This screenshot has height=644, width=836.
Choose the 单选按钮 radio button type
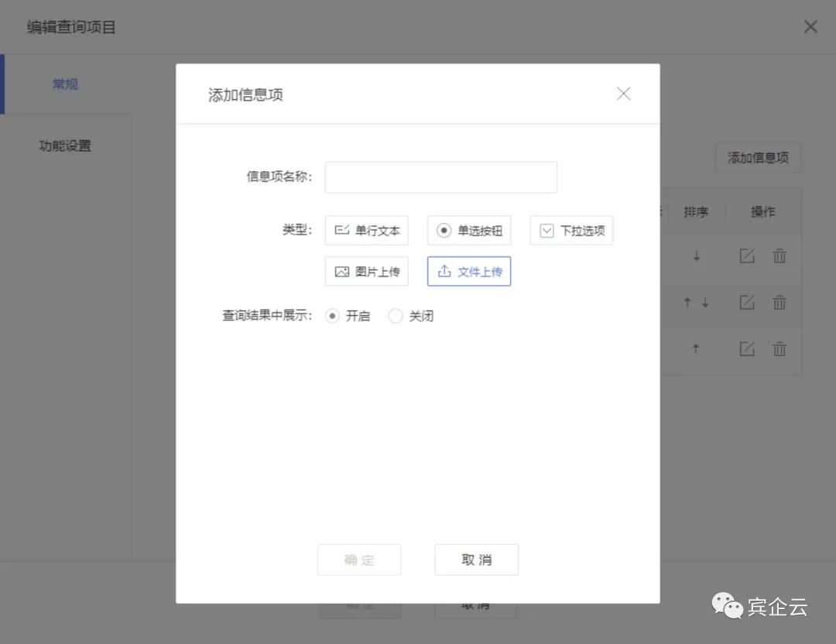click(468, 230)
